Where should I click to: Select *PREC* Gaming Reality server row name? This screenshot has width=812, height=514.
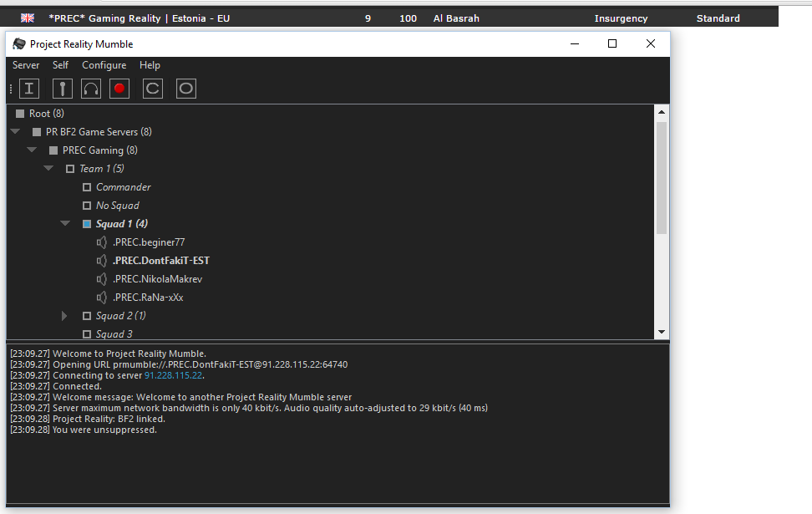click(x=140, y=18)
